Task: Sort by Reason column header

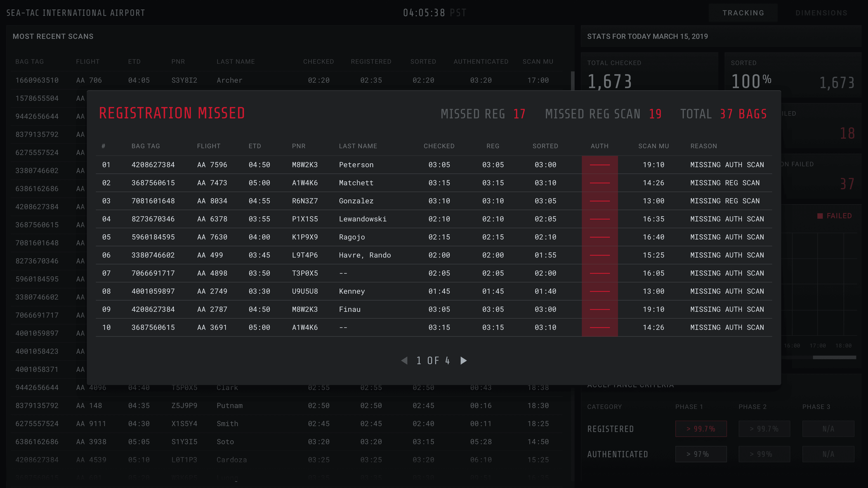Action: (704, 146)
